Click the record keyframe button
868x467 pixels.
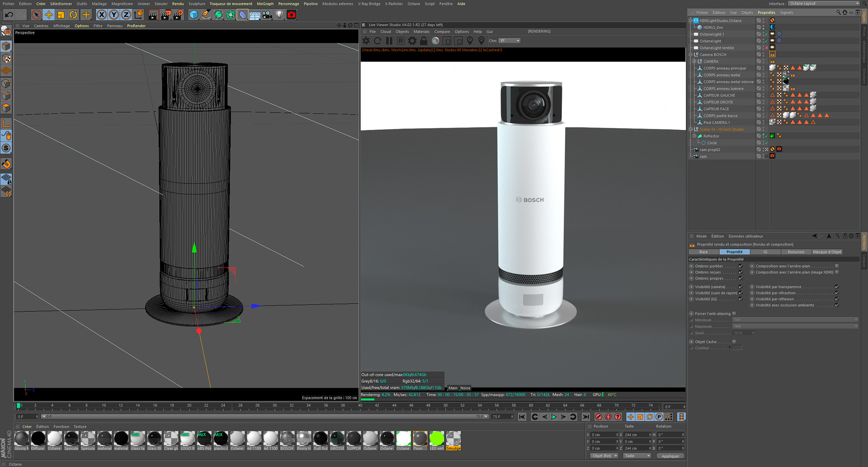(x=599, y=417)
